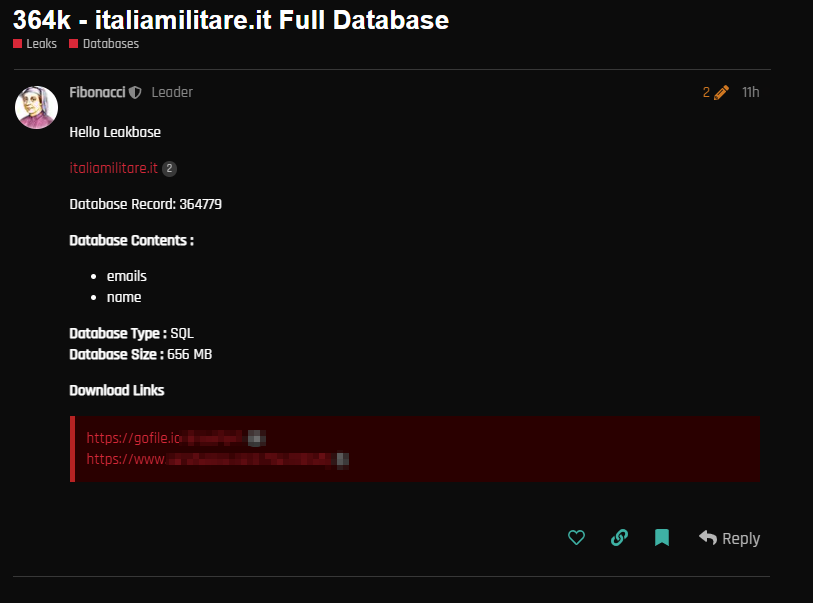Open the italiamilitare.it link
The image size is (813, 603).
pos(113,168)
